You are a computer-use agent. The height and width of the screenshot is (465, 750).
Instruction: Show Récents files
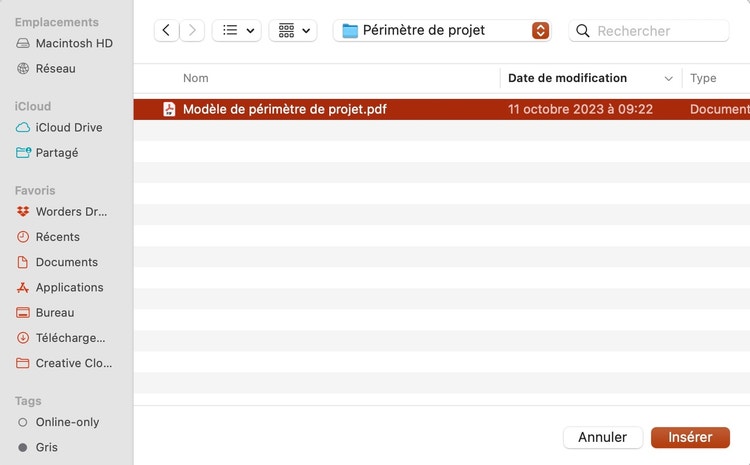tap(57, 237)
